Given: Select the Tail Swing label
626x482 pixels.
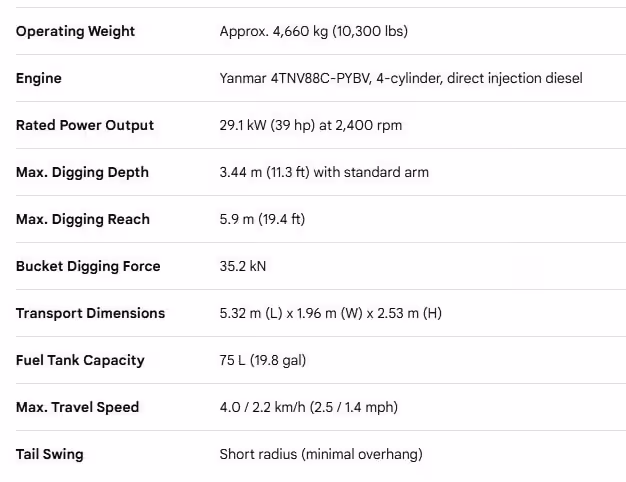Looking at the screenshot, I should tap(50, 454).
